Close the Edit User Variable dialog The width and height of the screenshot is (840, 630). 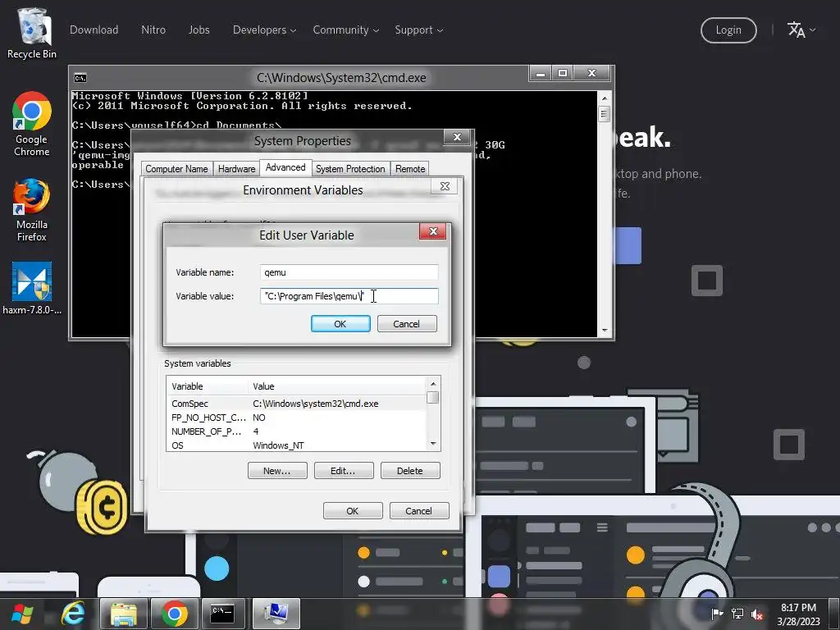[433, 231]
